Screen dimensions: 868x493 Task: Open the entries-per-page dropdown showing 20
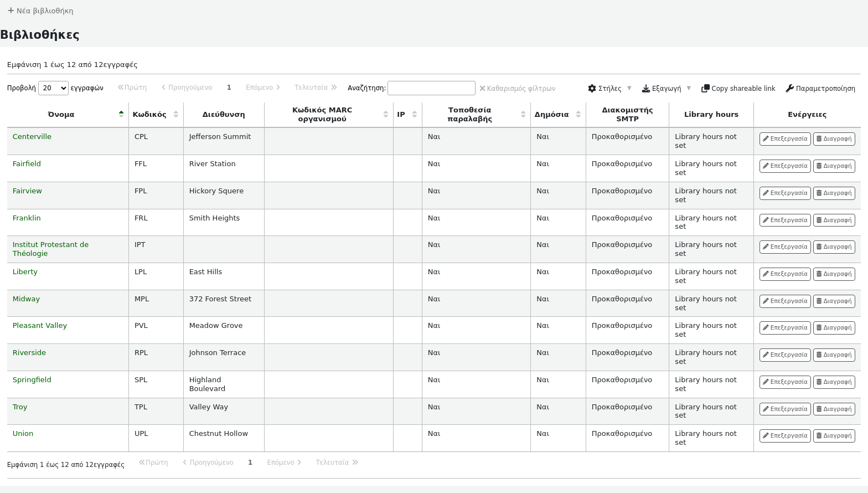click(x=53, y=88)
